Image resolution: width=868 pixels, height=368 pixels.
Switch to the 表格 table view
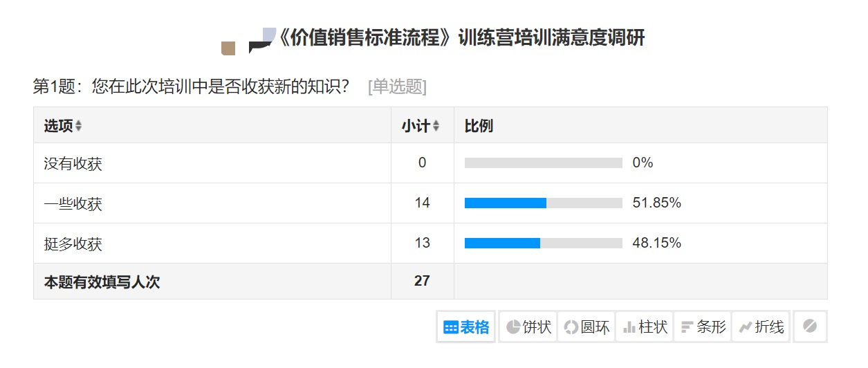click(466, 326)
